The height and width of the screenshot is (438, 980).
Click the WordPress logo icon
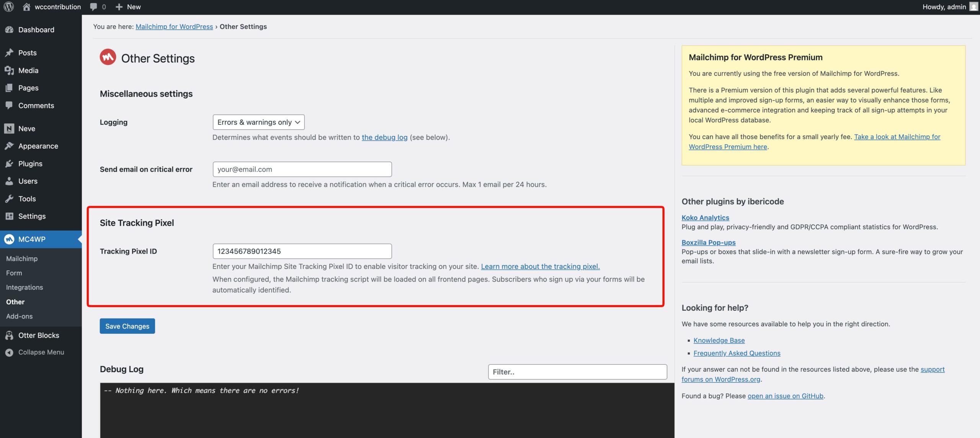(x=9, y=7)
